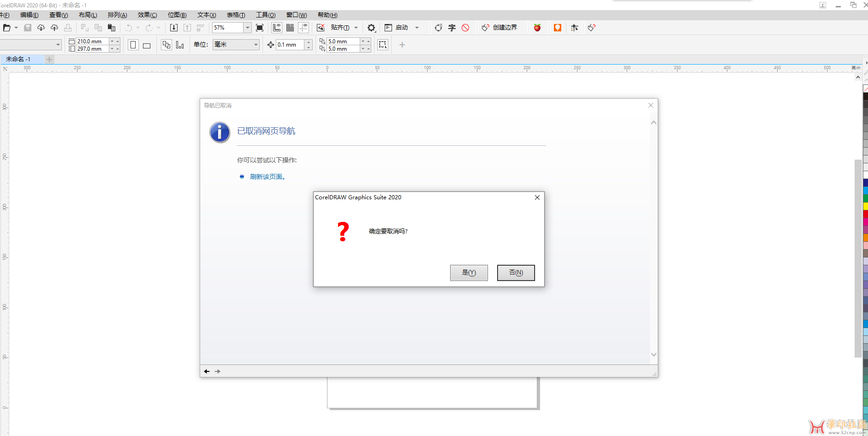Select the yellow swatch in color palette
The image size is (868, 436).
[866, 206]
